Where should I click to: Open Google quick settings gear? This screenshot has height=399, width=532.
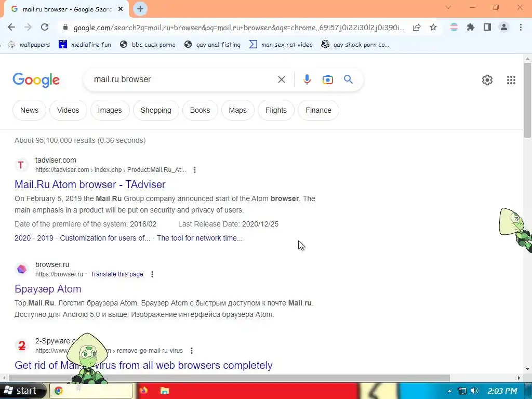coord(487,79)
